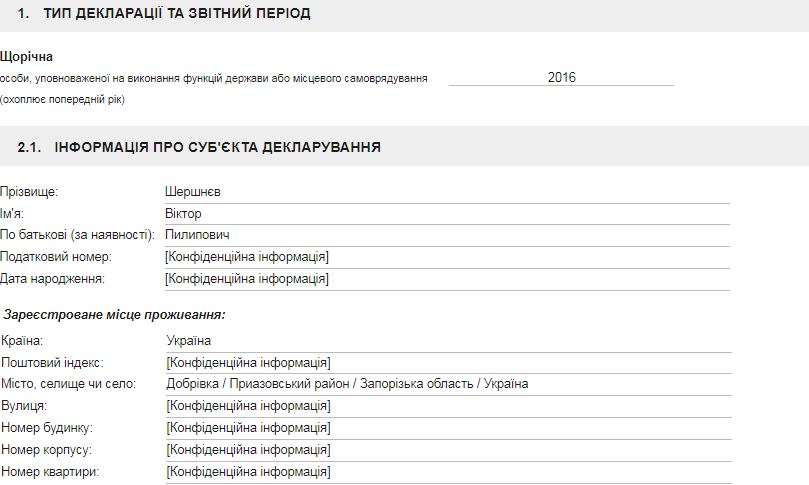Click confidential value beside 'Податковий номер'
The height and width of the screenshot is (485, 809).
coord(247,256)
